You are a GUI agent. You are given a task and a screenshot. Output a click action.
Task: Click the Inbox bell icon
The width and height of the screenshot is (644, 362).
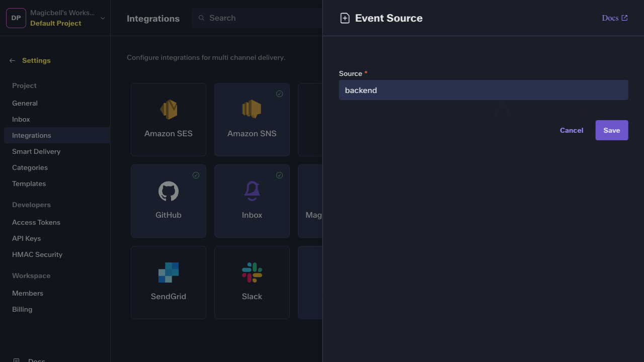[252, 191]
